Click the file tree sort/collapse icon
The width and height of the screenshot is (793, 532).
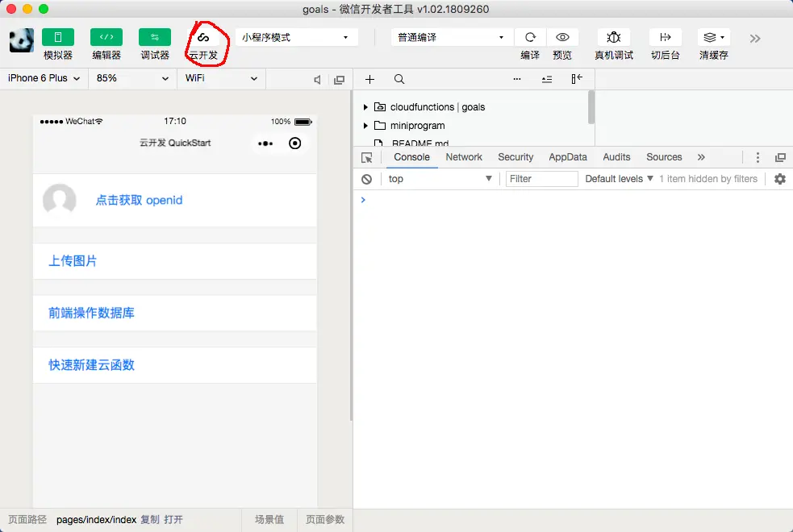[x=547, y=79]
